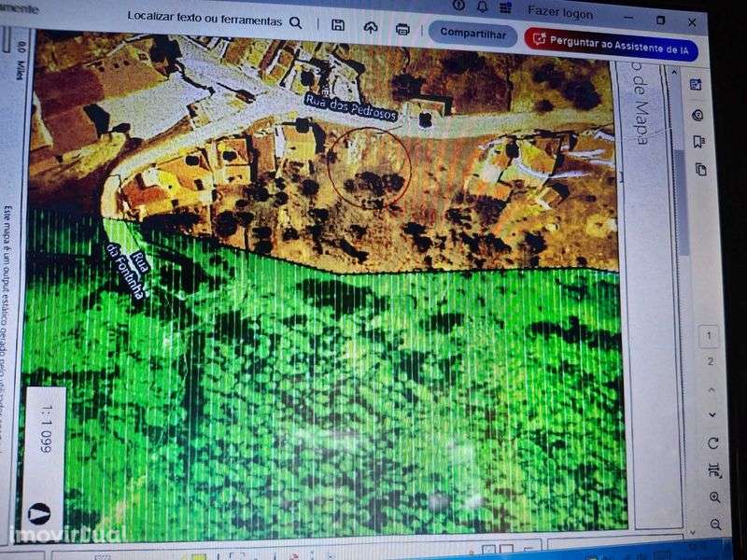The image size is (747, 560).
Task: Open the round AI assistant panel icon in right sidebar
Action: tap(698, 115)
